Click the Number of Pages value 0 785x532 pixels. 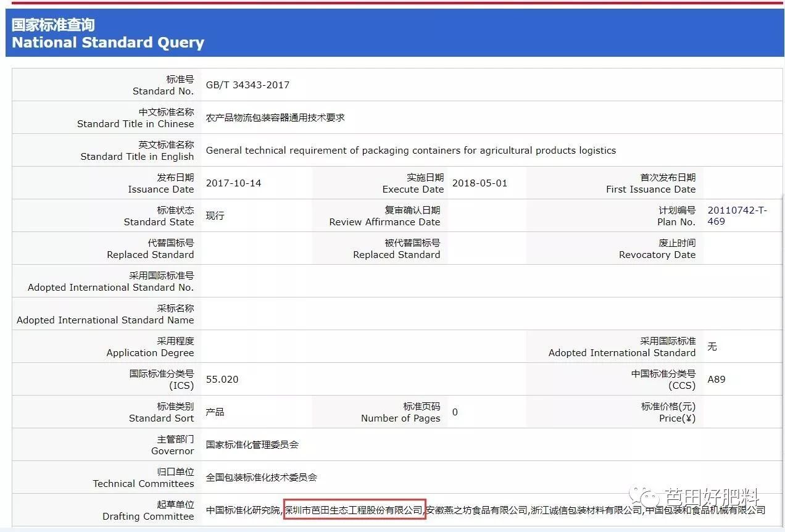455,412
